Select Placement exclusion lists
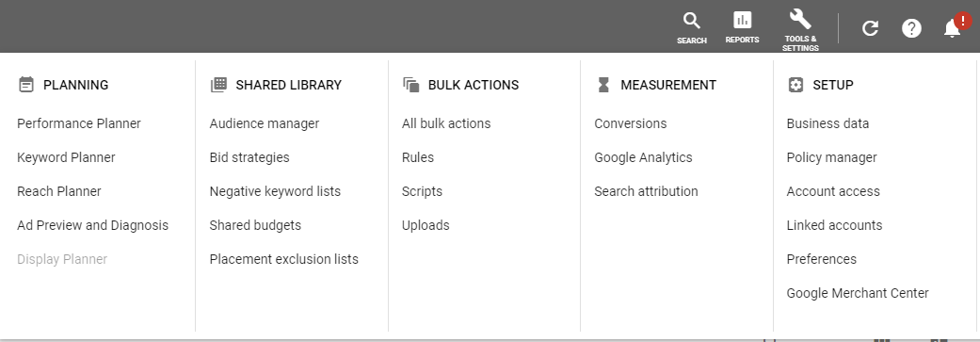The image size is (980, 342). pos(283,259)
